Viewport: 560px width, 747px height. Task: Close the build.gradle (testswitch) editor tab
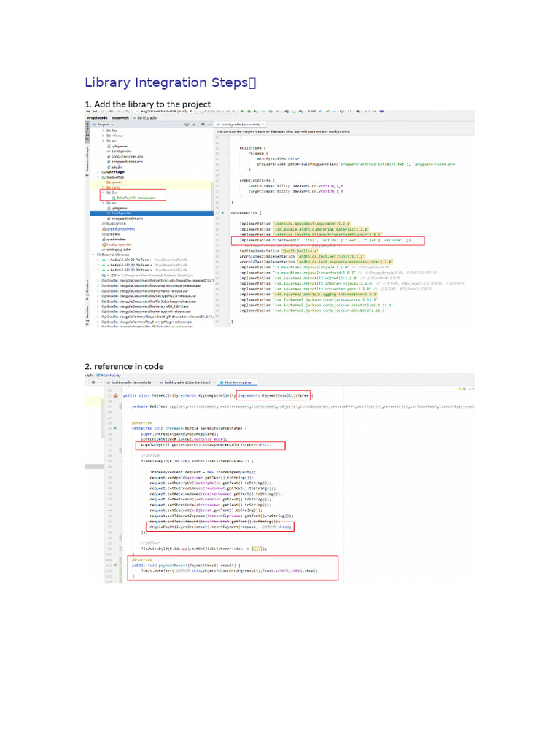[263, 124]
